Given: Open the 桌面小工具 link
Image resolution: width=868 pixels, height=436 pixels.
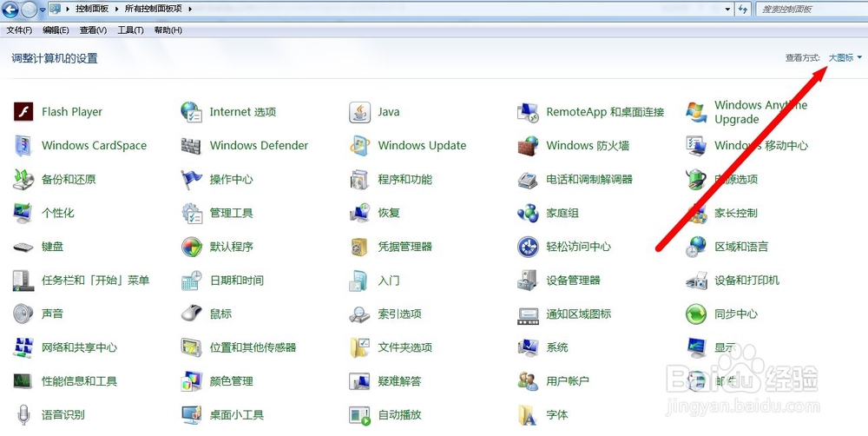Looking at the screenshot, I should (x=237, y=415).
